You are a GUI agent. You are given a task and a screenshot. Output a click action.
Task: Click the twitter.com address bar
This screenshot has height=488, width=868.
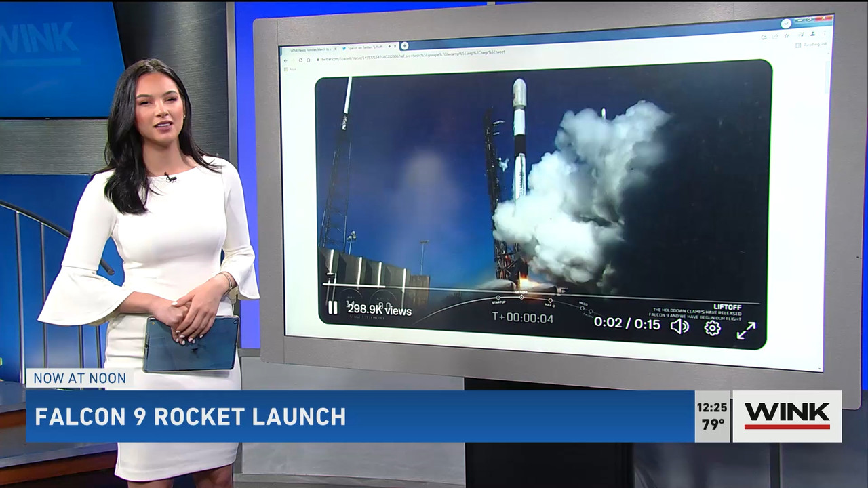click(x=414, y=56)
